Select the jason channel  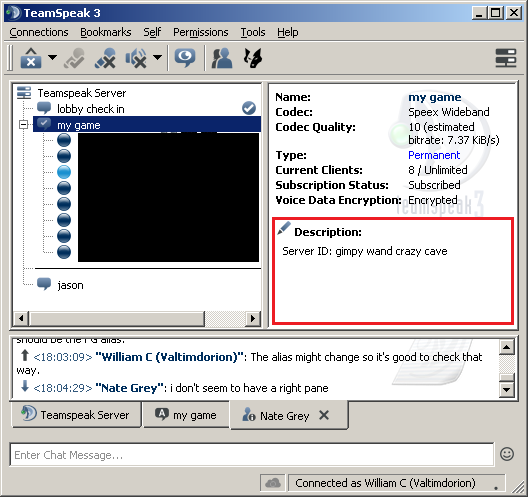(70, 286)
